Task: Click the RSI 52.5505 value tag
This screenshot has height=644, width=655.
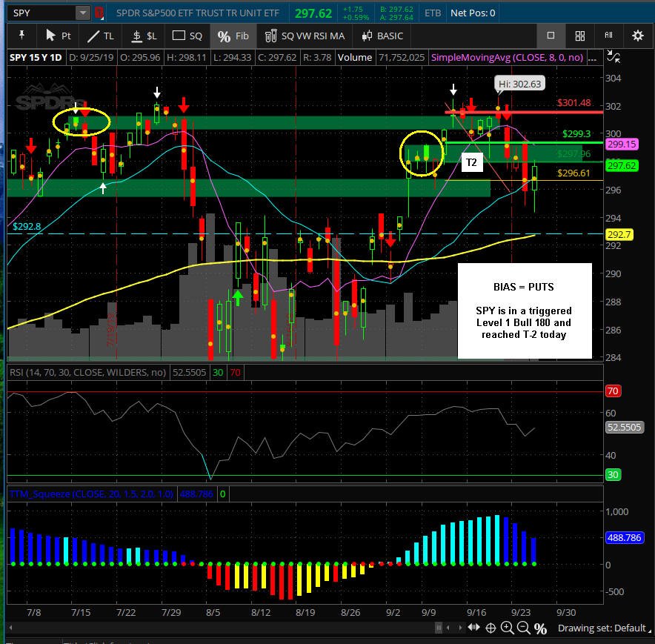Action: click(624, 427)
